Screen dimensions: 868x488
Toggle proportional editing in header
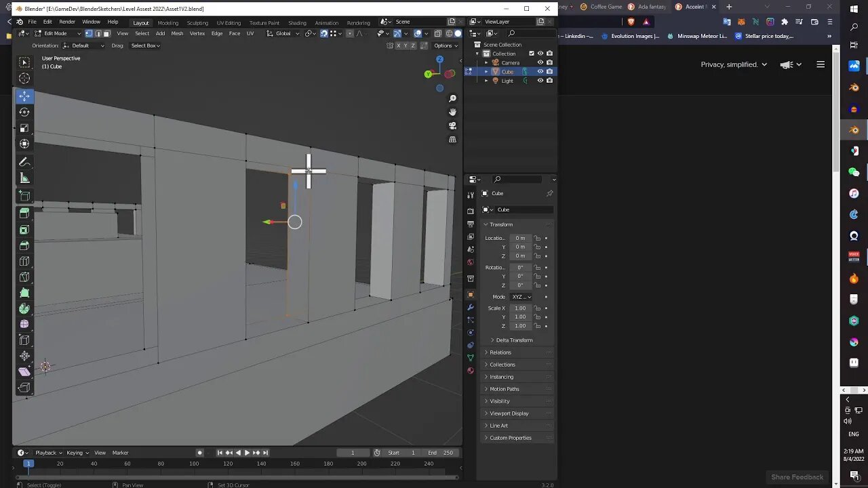(350, 33)
